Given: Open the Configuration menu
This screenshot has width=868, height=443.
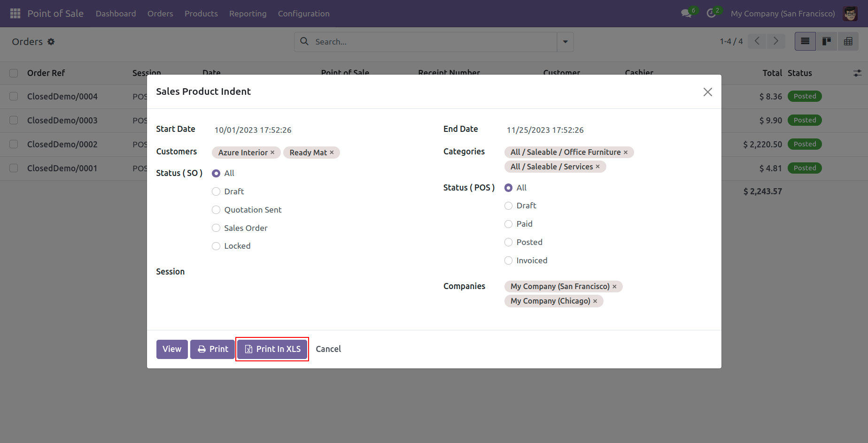Looking at the screenshot, I should pyautogui.click(x=303, y=14).
